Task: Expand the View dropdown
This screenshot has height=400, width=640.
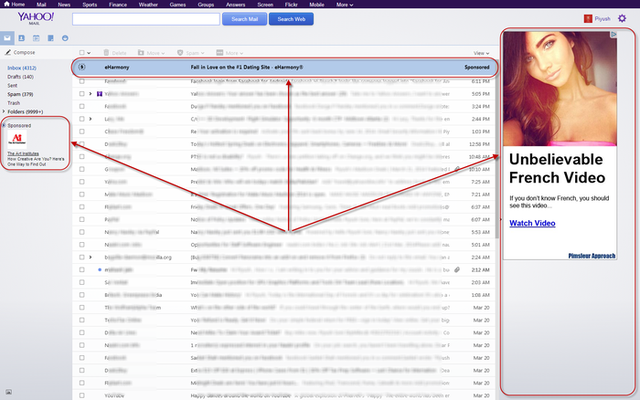Action: tap(481, 52)
